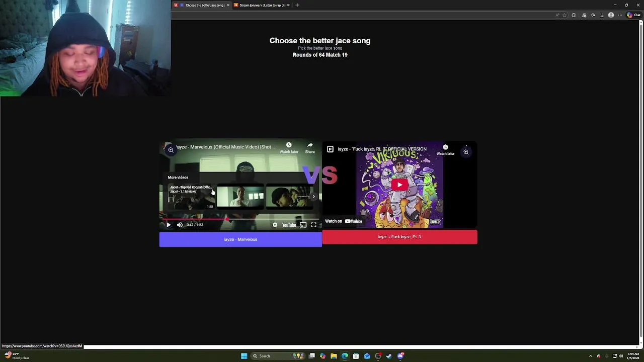Screen dimensions: 644x362
Task: Open the Microsoft Store taskbar icon
Action: [x=356, y=356]
